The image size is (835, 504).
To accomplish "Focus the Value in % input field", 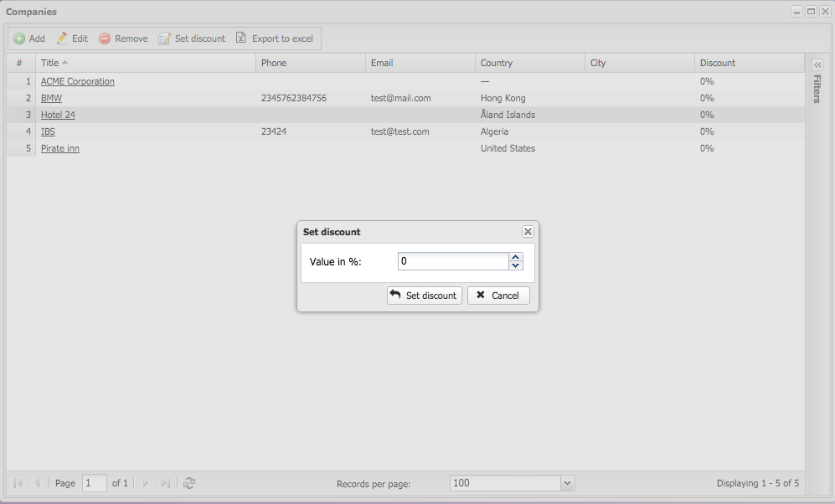I will (x=453, y=261).
